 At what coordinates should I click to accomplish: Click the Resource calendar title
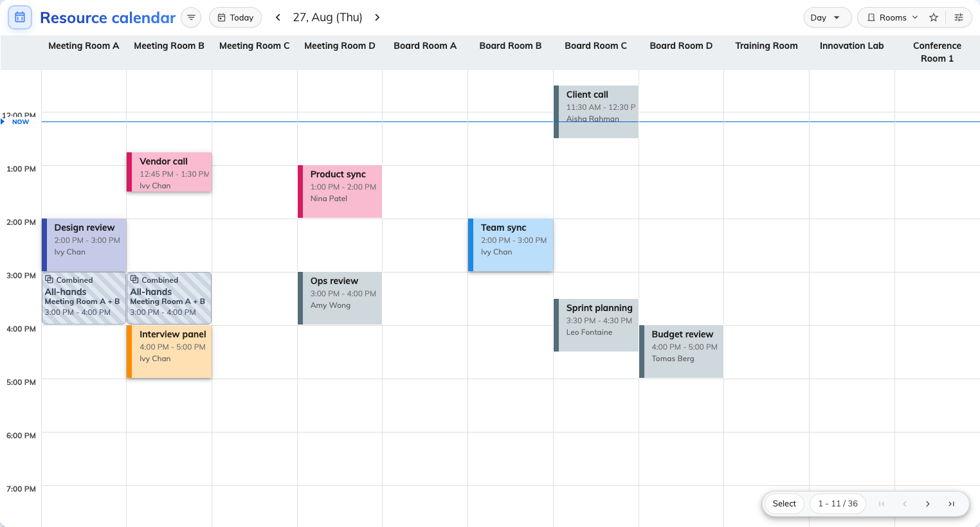click(107, 17)
